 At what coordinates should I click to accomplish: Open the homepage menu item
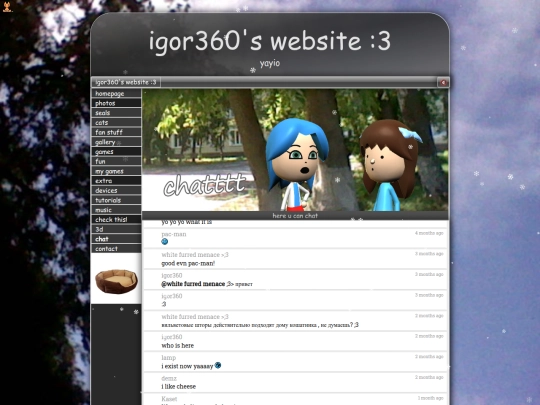pos(116,93)
